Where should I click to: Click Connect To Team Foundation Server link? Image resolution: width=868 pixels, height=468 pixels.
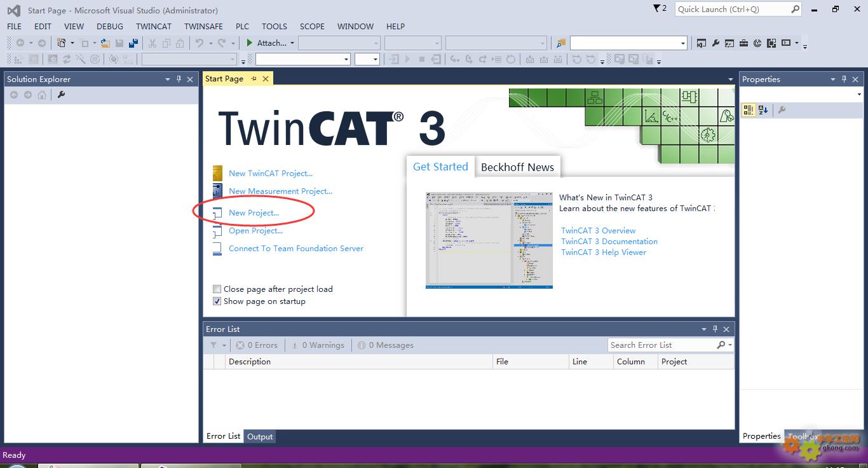pyautogui.click(x=296, y=248)
